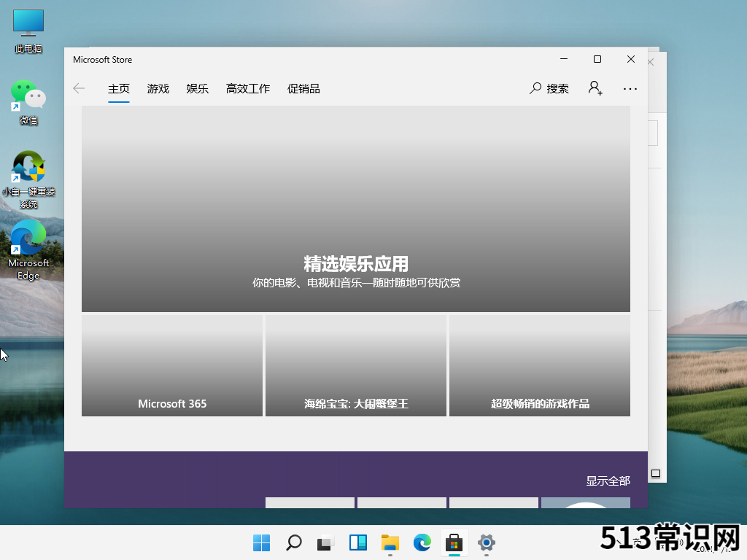Open the three-dot more options menu
The height and width of the screenshot is (560, 747).
pos(630,89)
